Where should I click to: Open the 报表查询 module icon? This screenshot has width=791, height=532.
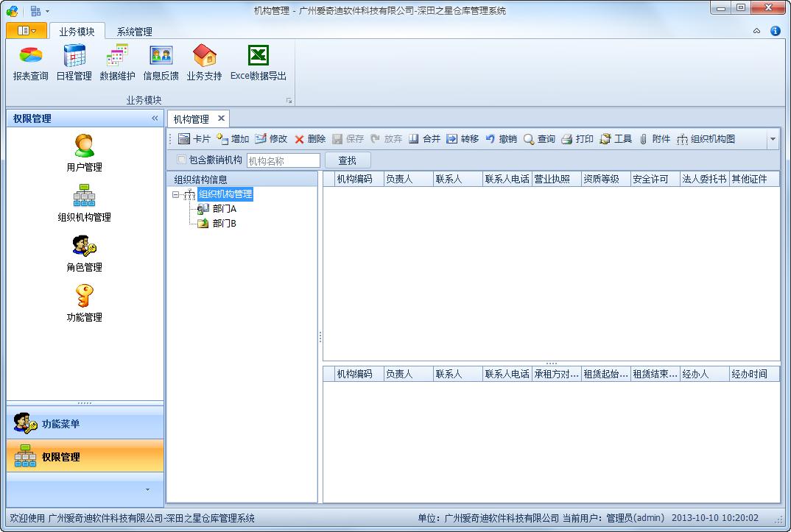click(29, 63)
